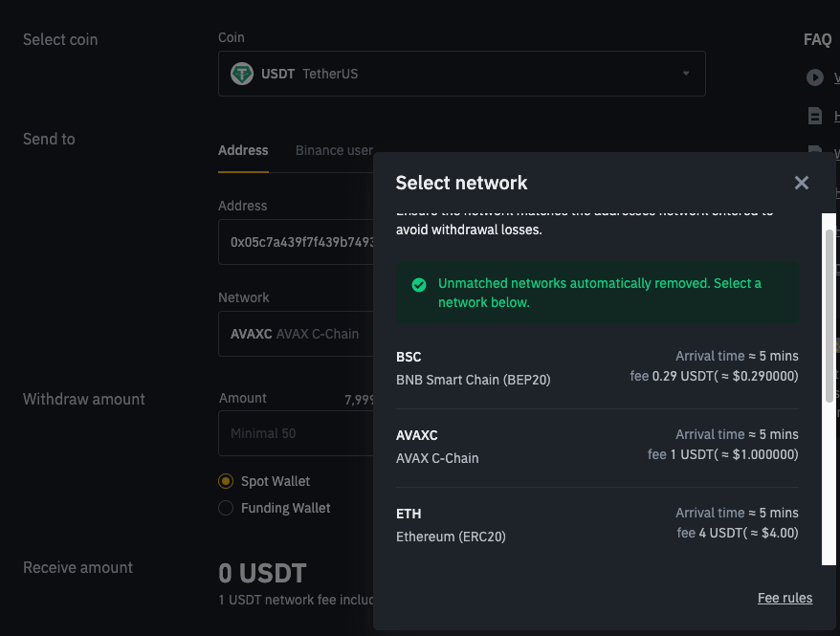Screen dimensions: 840x636
Task: Click the Amount field with Minimal 50
Action: click(295, 433)
